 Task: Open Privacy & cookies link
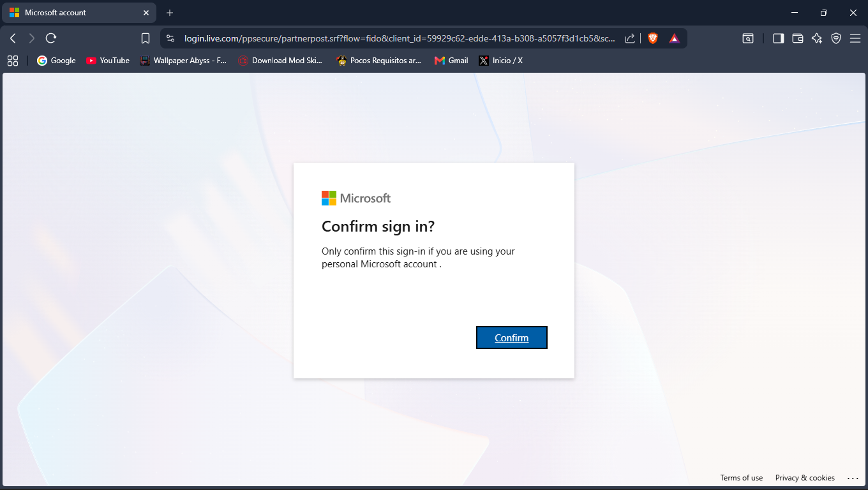click(805, 478)
